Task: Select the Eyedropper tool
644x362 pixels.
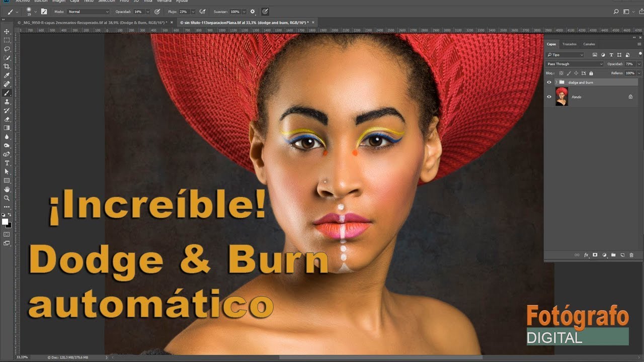Action: (x=7, y=75)
